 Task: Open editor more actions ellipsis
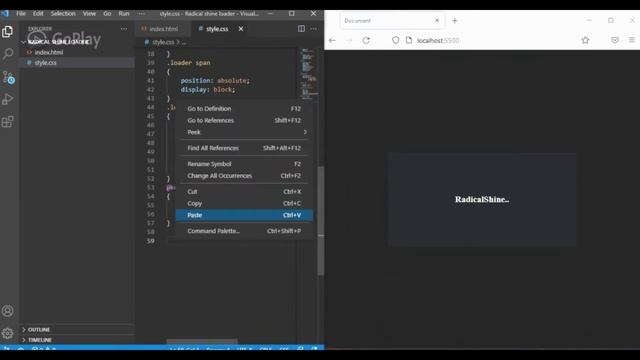[x=313, y=29]
